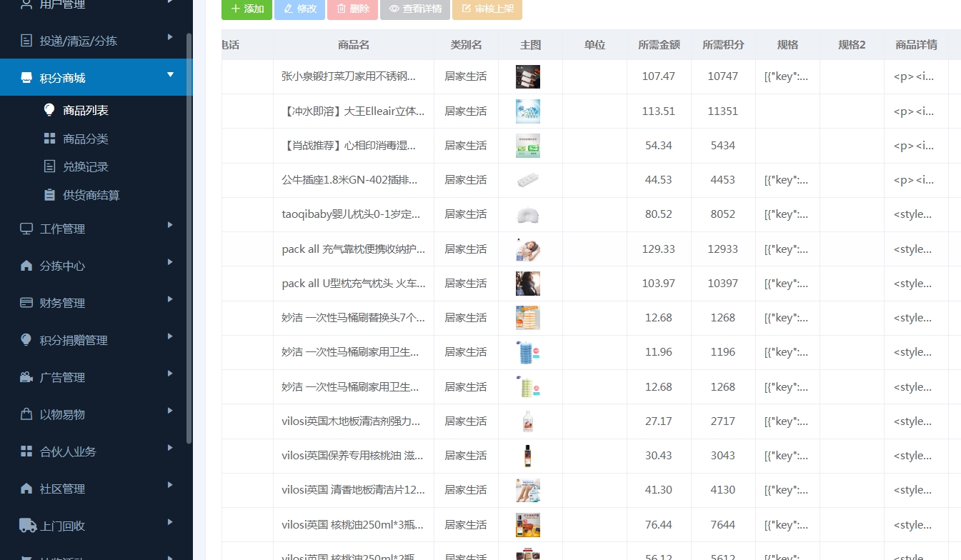Click the 审核上架 button
The width and height of the screenshot is (961, 560).
tap(487, 9)
